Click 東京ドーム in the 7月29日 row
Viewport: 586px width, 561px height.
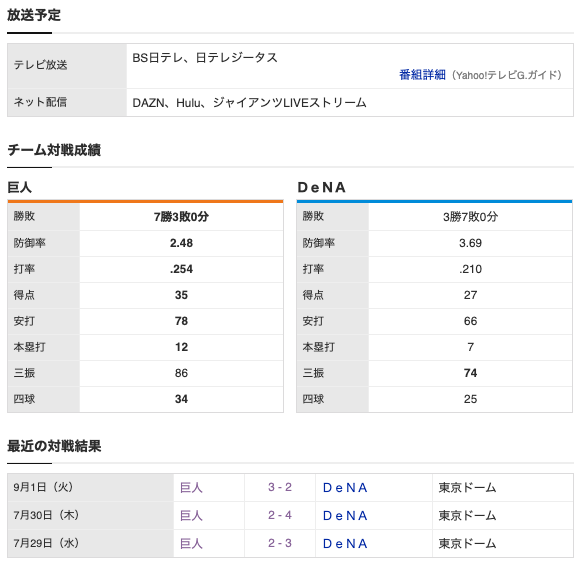[x=467, y=543]
